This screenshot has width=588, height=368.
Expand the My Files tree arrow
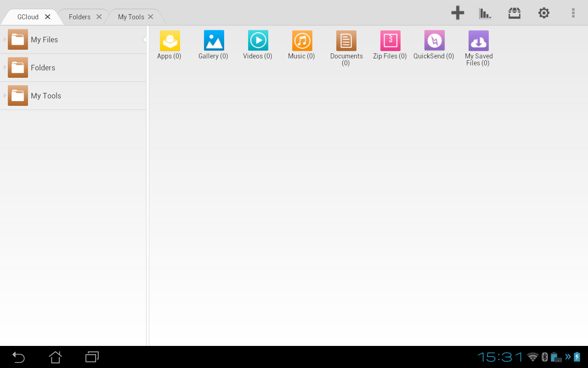coord(5,40)
